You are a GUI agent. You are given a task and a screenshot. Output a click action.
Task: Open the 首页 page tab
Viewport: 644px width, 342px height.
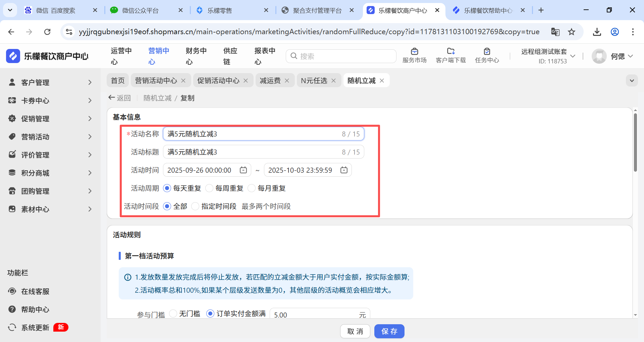click(x=118, y=80)
